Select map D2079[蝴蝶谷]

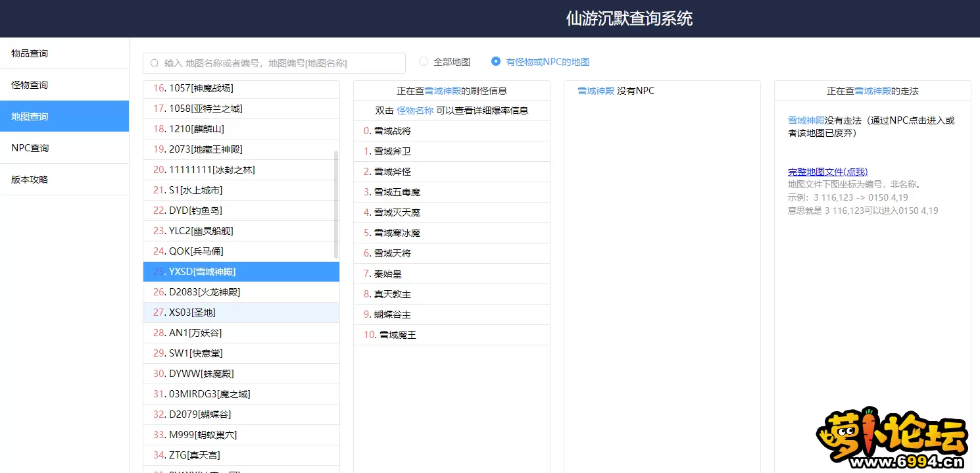point(241,414)
